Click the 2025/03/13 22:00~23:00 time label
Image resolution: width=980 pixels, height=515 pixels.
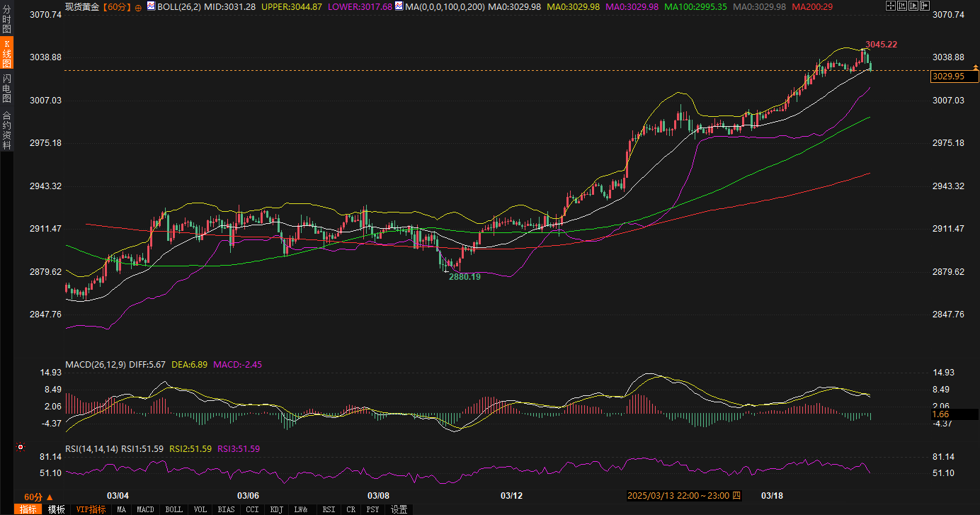(684, 495)
